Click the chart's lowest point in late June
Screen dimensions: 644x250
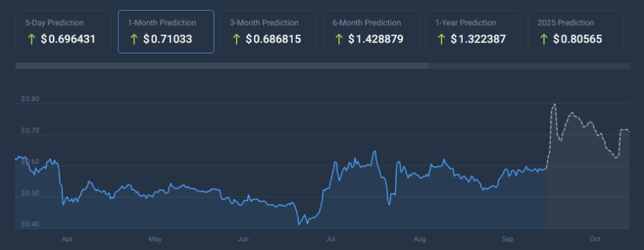pos(299,224)
